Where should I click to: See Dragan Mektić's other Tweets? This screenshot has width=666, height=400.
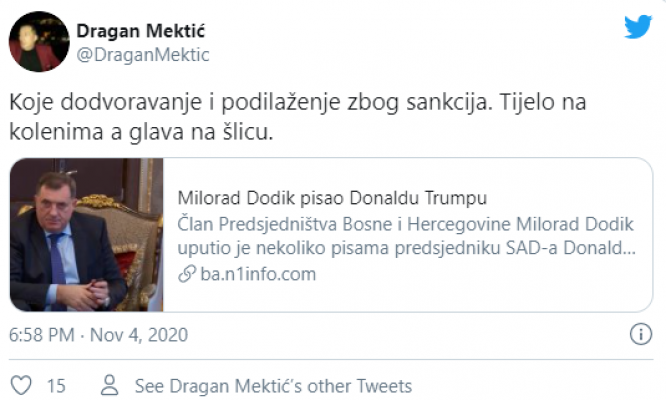point(273,386)
